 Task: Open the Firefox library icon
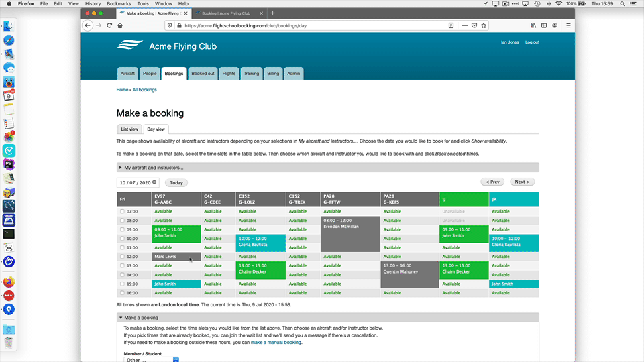click(533, 25)
